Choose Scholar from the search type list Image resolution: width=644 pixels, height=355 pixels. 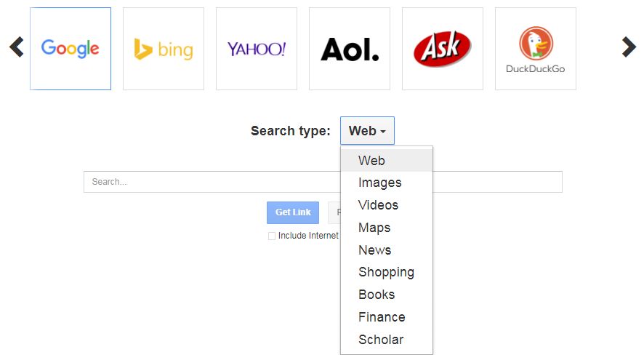tap(381, 340)
